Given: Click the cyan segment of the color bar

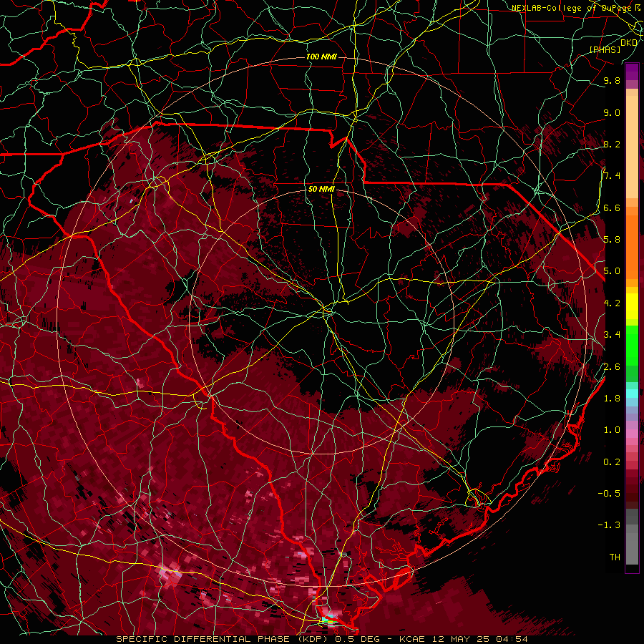Looking at the screenshot, I should point(632,394).
